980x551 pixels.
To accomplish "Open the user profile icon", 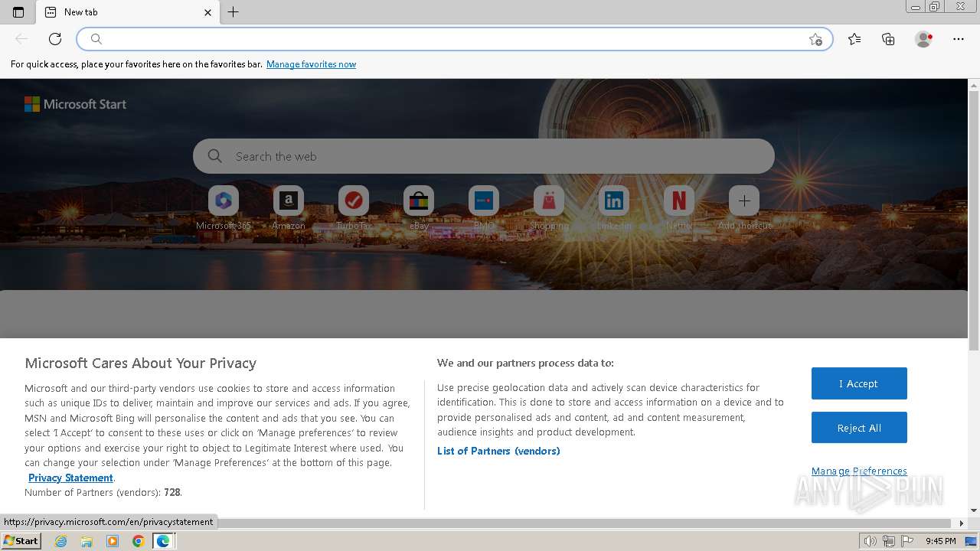I will coord(923,39).
